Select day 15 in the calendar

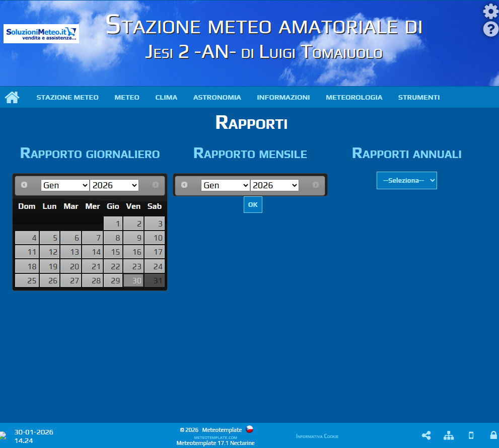[113, 252]
